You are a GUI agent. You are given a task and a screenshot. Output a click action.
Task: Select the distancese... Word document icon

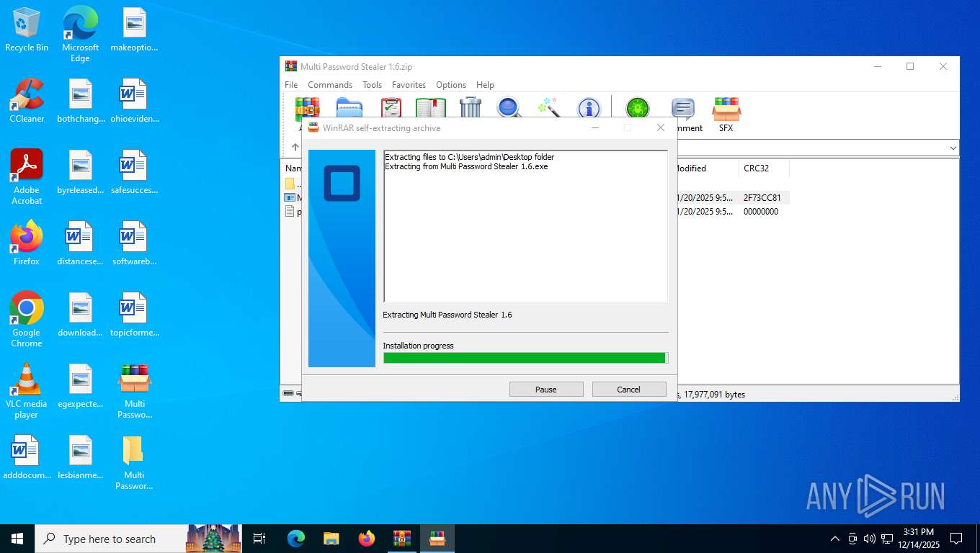[81, 243]
